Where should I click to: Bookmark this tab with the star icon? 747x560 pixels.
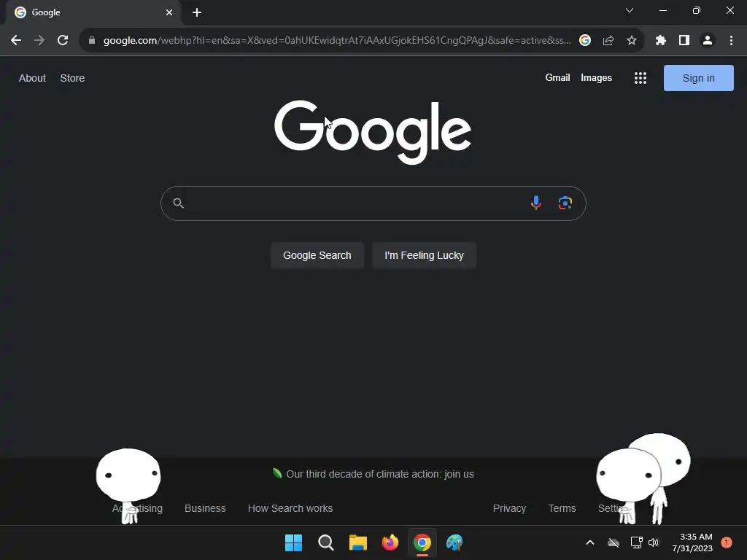click(x=632, y=41)
